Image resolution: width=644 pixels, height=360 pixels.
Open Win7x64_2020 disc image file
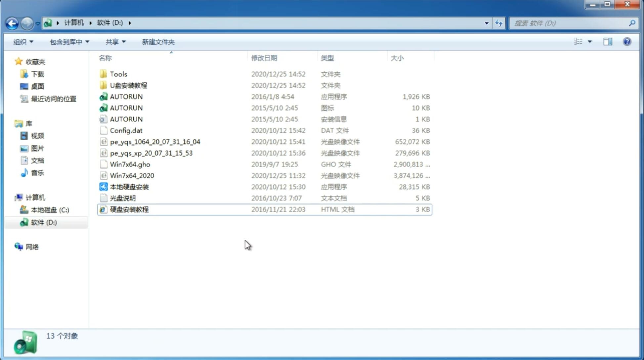[132, 176]
